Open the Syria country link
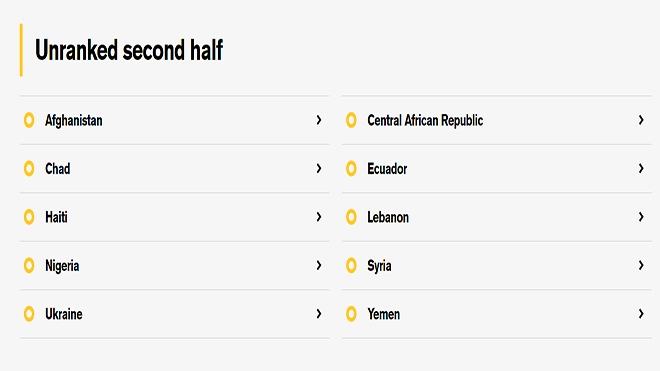 pyautogui.click(x=379, y=266)
